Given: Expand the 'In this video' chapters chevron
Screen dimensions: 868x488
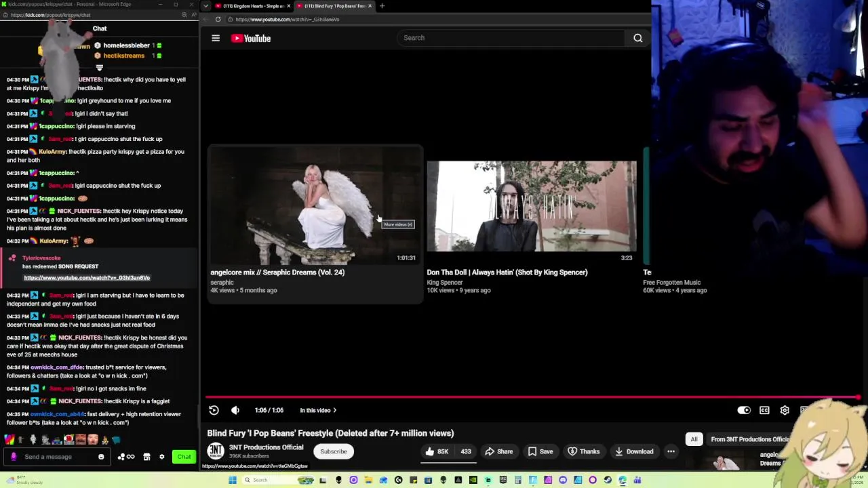Looking at the screenshot, I should click(334, 410).
